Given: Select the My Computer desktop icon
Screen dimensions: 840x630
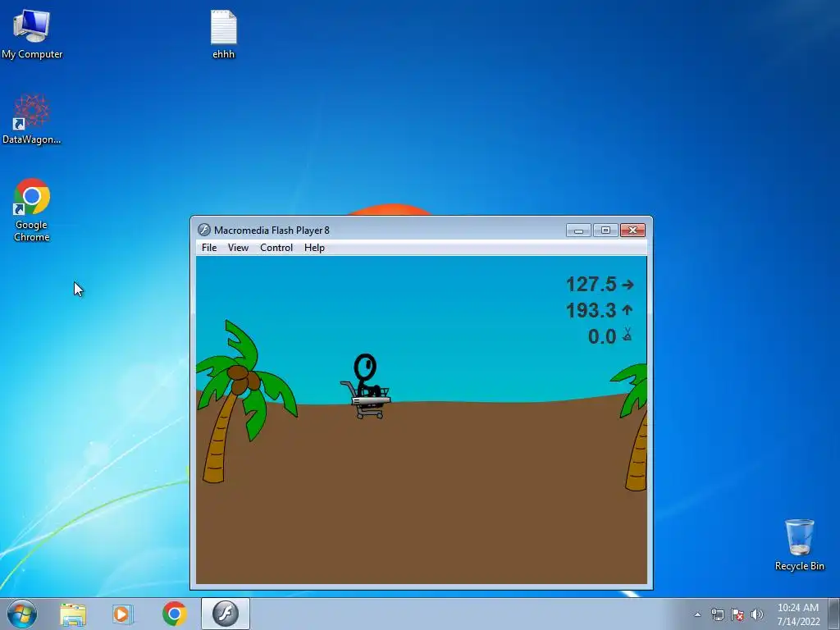Looking at the screenshot, I should pos(32,34).
